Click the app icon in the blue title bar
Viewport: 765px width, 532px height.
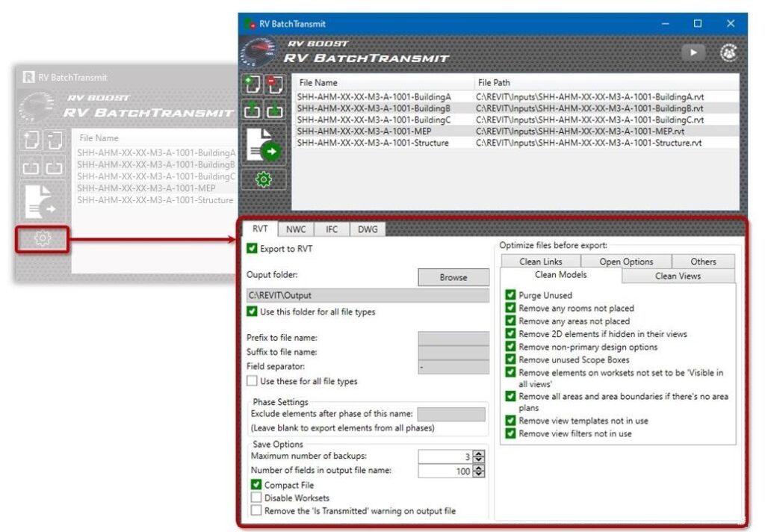click(x=250, y=23)
